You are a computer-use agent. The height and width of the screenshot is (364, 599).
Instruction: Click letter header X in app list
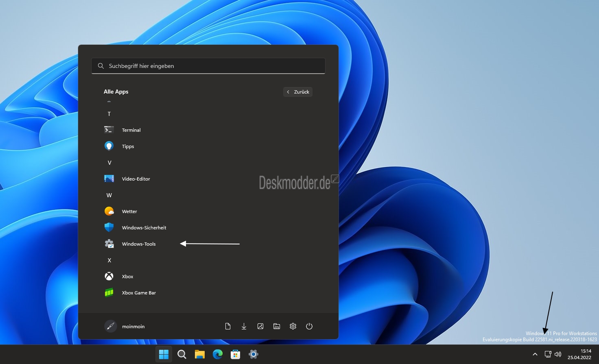tap(109, 260)
